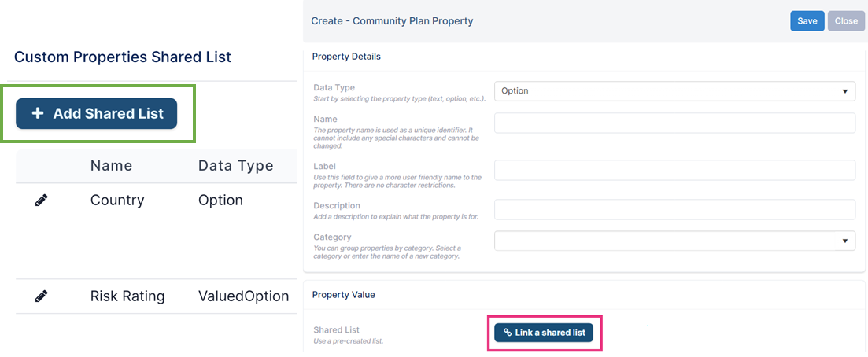The width and height of the screenshot is (868, 357).
Task: Click the chain link icon on Link a shared list
Action: point(508,333)
